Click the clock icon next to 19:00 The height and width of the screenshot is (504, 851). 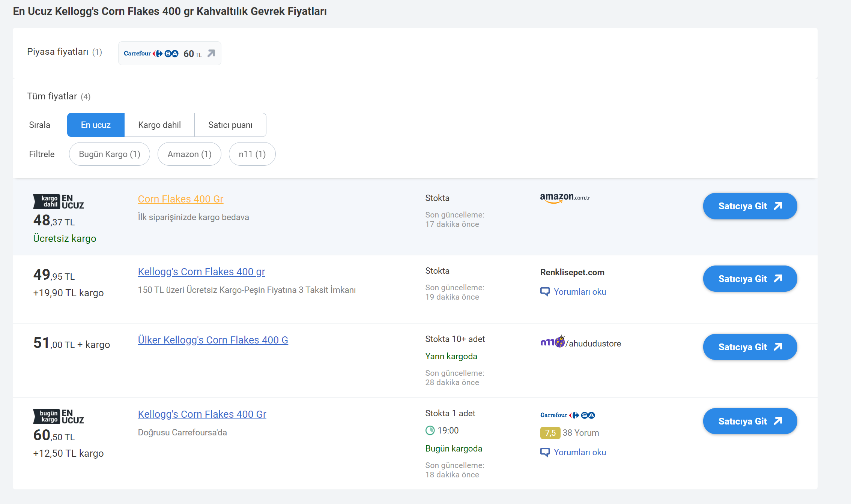pyautogui.click(x=430, y=430)
